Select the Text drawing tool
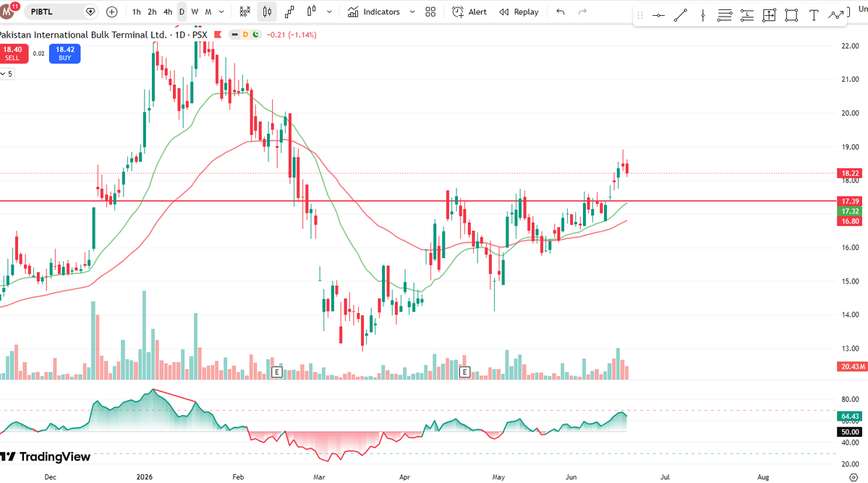Image resolution: width=868 pixels, height=483 pixels. click(x=814, y=16)
